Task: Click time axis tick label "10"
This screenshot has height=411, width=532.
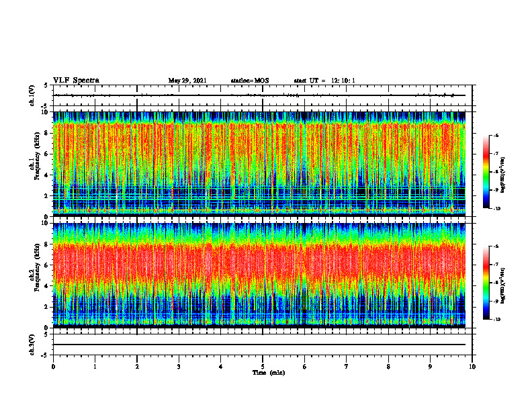Action: point(472,367)
